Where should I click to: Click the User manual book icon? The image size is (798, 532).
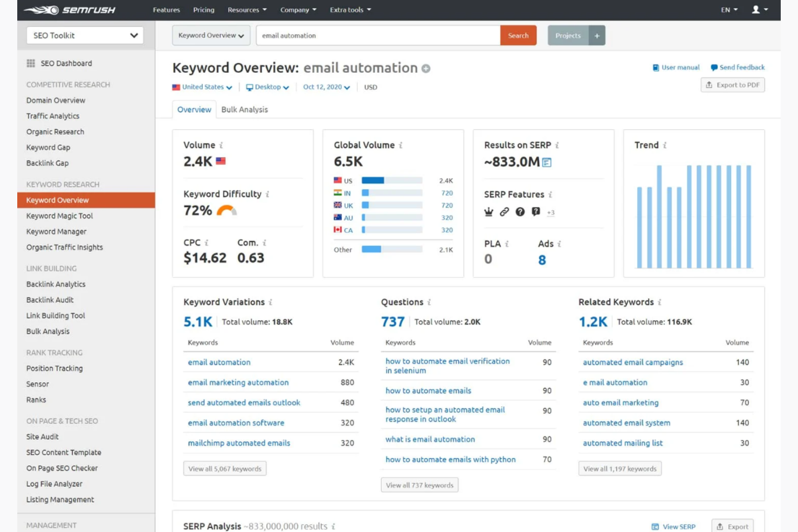point(656,67)
